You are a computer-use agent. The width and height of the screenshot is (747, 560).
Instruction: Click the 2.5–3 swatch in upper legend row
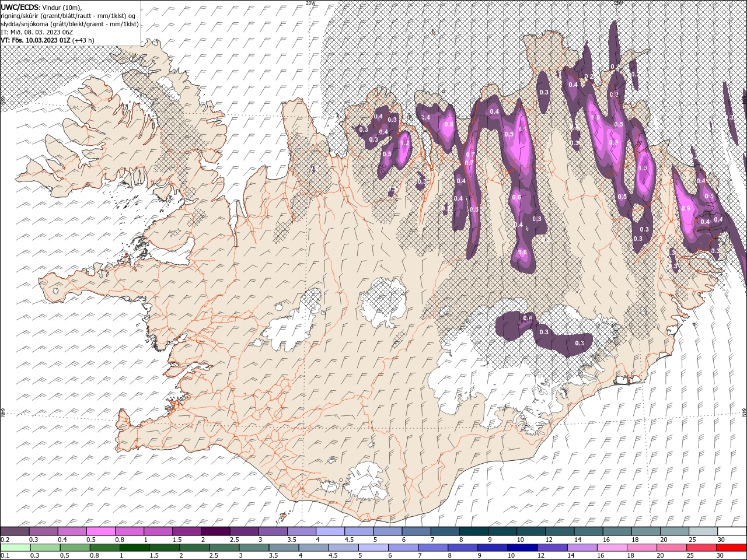(243, 531)
